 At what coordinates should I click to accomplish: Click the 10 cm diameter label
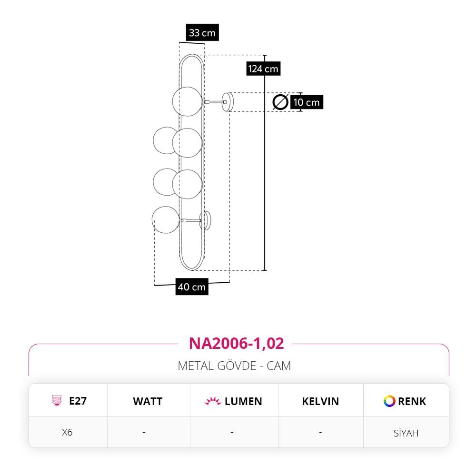(x=307, y=102)
